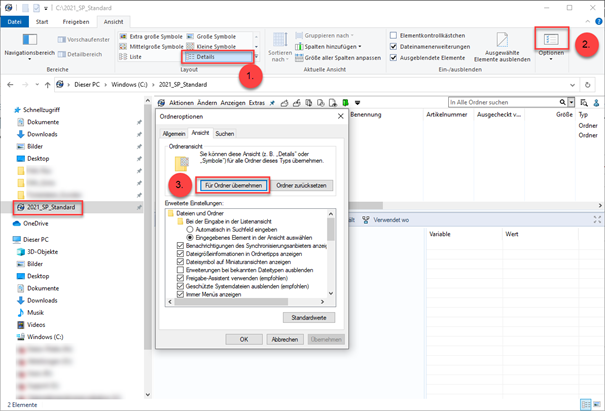Switch to the Suchen tab in Ordneroptionen
Image resolution: width=605 pixels, height=411 pixels.
225,133
